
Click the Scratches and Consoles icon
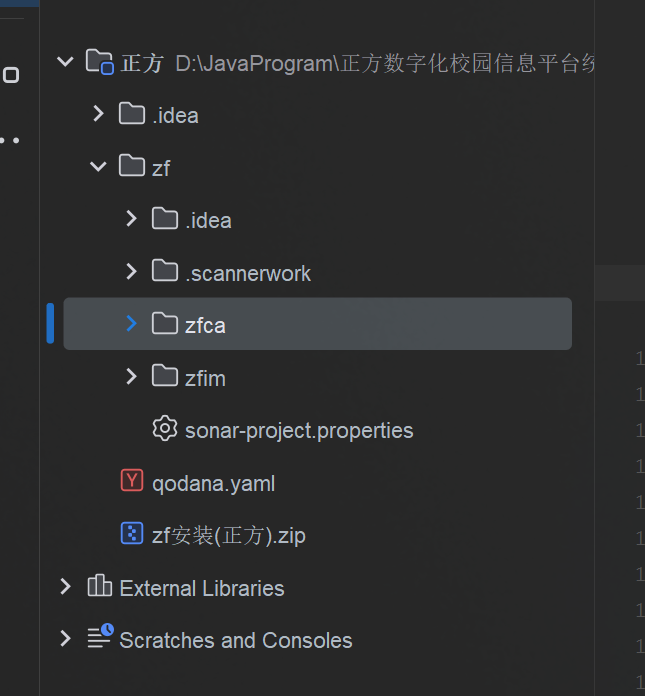pyautogui.click(x=99, y=639)
